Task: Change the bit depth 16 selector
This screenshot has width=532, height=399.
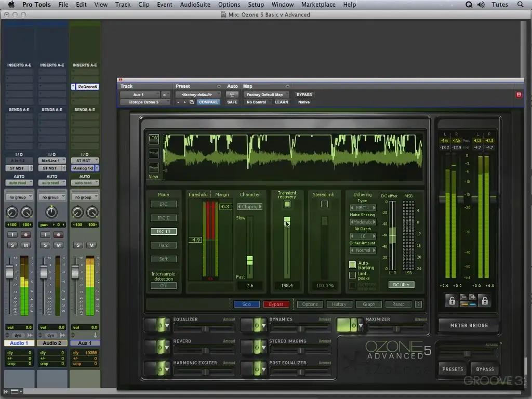Action: pos(363,236)
